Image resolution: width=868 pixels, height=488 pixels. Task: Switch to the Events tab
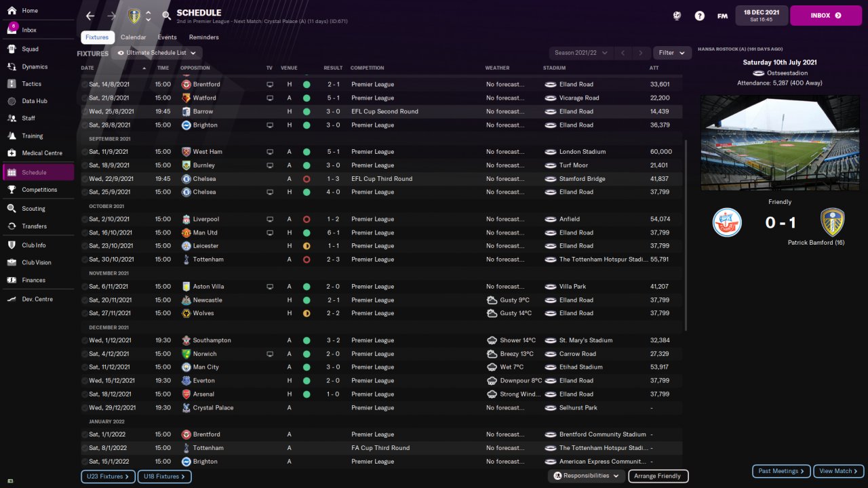[167, 37]
